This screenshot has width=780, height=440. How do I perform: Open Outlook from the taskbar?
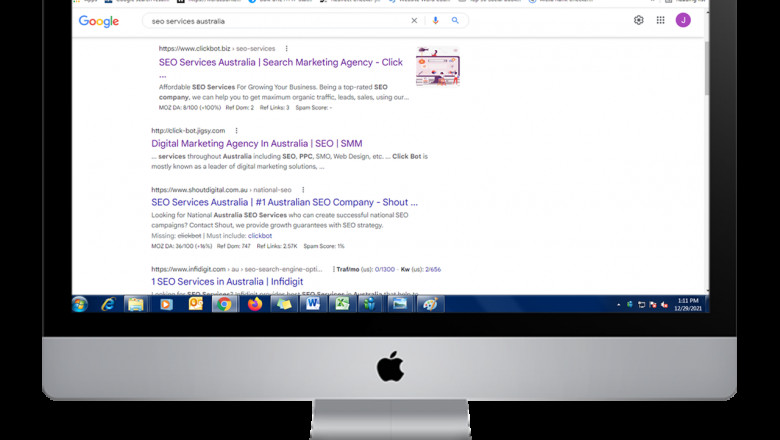point(195,304)
